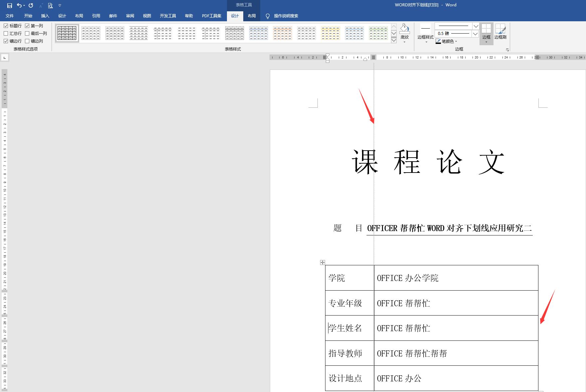This screenshot has width=586, height=392.
Task: Click the table move handle icon
Action: [x=322, y=262]
